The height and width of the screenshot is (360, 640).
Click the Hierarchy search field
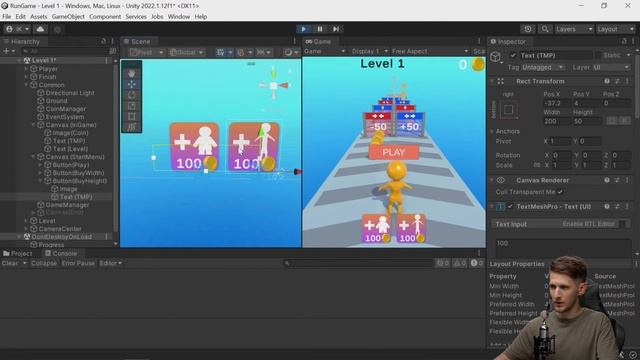tap(65, 51)
